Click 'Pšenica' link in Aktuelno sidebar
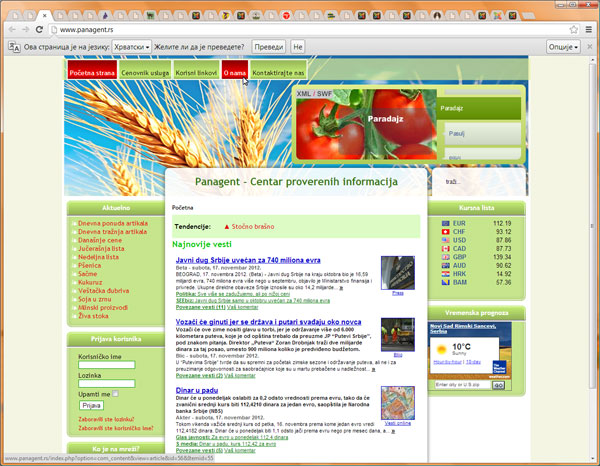The image size is (600, 466). pyautogui.click(x=92, y=266)
